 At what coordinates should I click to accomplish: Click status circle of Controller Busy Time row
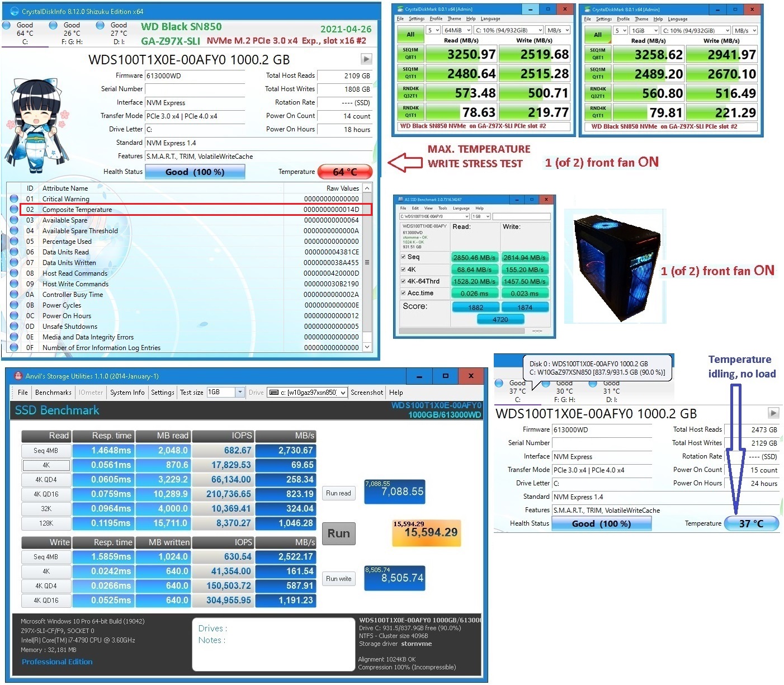point(14,294)
